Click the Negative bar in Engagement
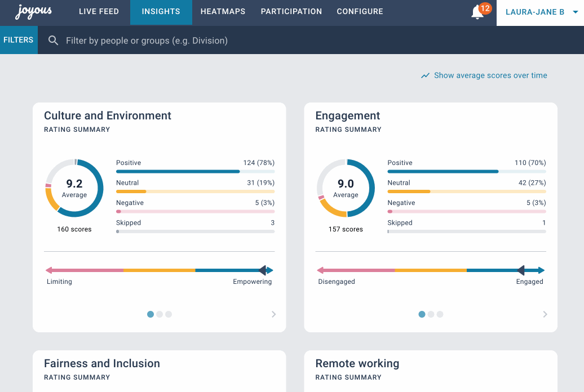This screenshot has height=392, width=584. point(467,211)
